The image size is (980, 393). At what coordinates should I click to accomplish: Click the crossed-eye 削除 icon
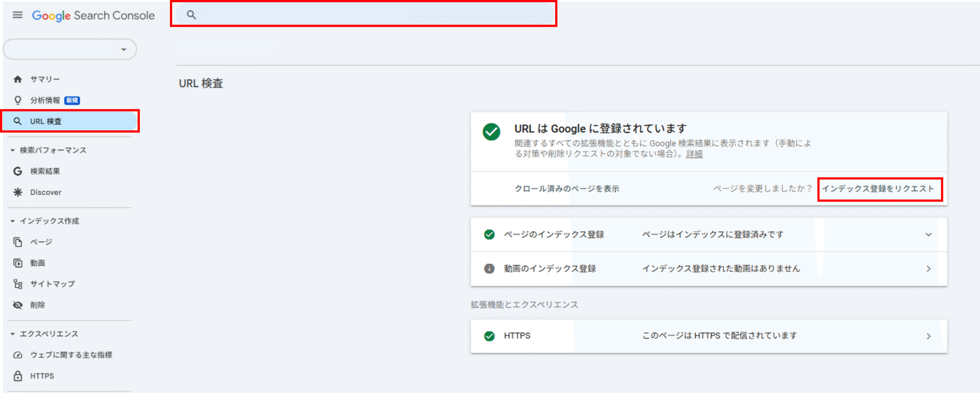(x=18, y=305)
